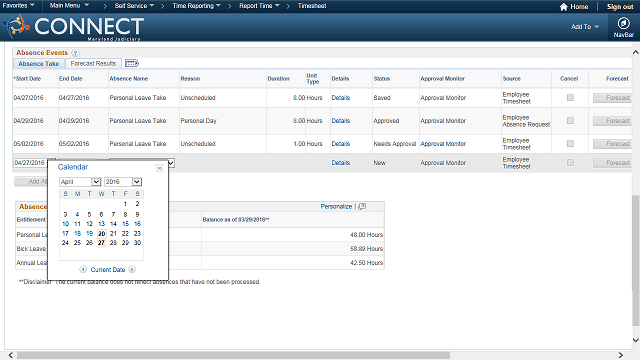Expand the Self Service breadcrumb menu
The width and height of the screenshot is (640, 360).
pyautogui.click(x=134, y=6)
